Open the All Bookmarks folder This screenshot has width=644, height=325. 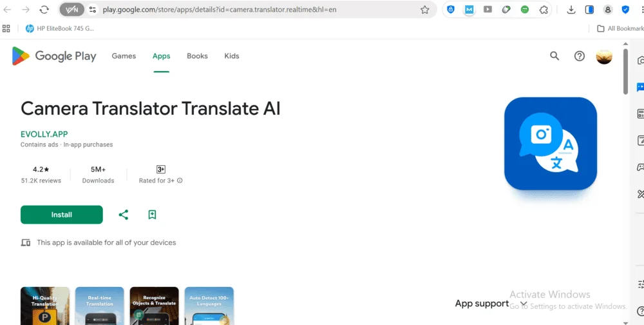click(x=620, y=28)
